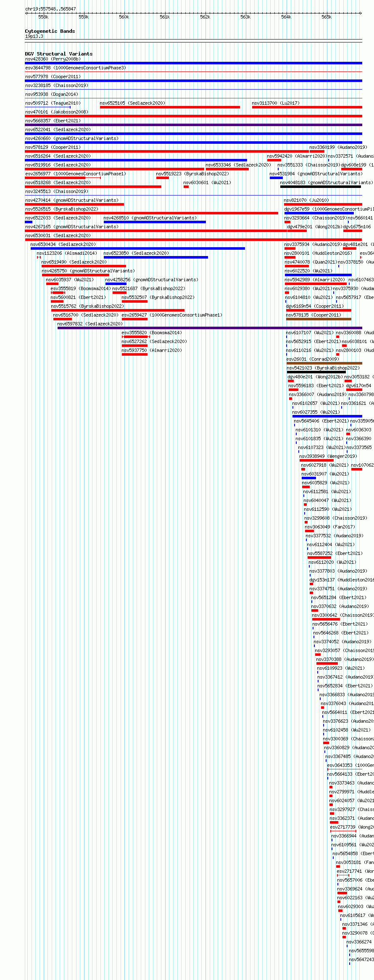Viewport: 374px width, 980px height.
Task: Open the Cytogenetic Bands track title
Action: pyautogui.click(x=50, y=31)
